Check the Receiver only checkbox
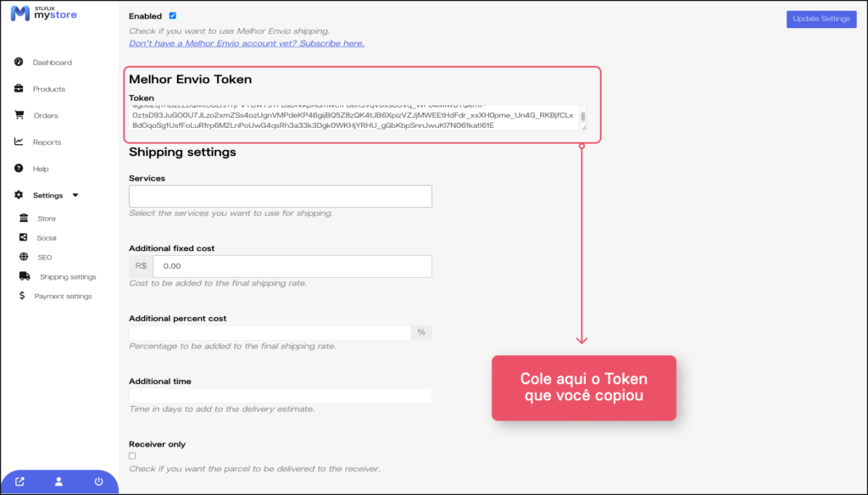 132,456
